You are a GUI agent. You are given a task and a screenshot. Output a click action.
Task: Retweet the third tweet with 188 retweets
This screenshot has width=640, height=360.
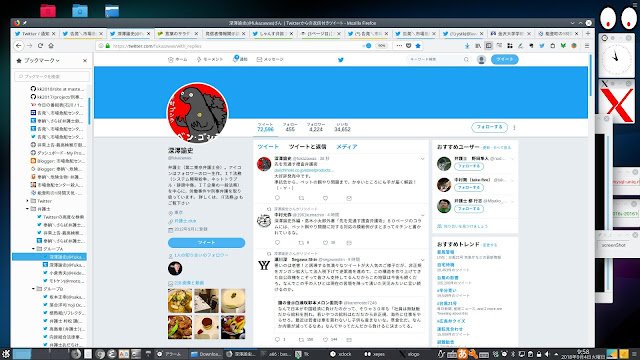(x=302, y=340)
